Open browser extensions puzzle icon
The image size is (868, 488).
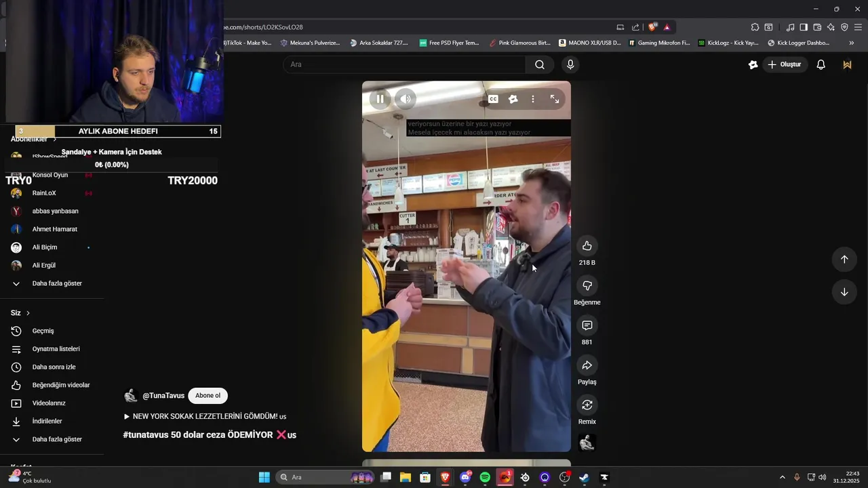click(x=755, y=27)
